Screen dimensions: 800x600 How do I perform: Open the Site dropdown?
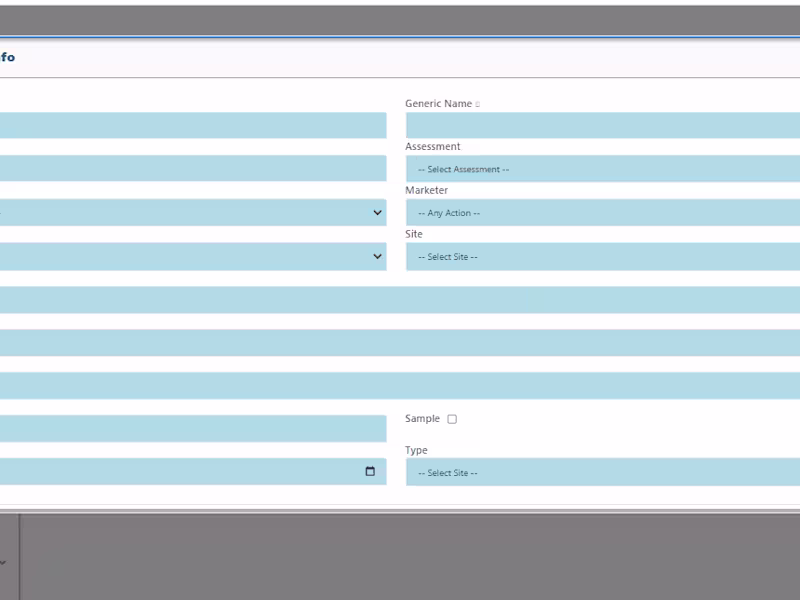[603, 257]
